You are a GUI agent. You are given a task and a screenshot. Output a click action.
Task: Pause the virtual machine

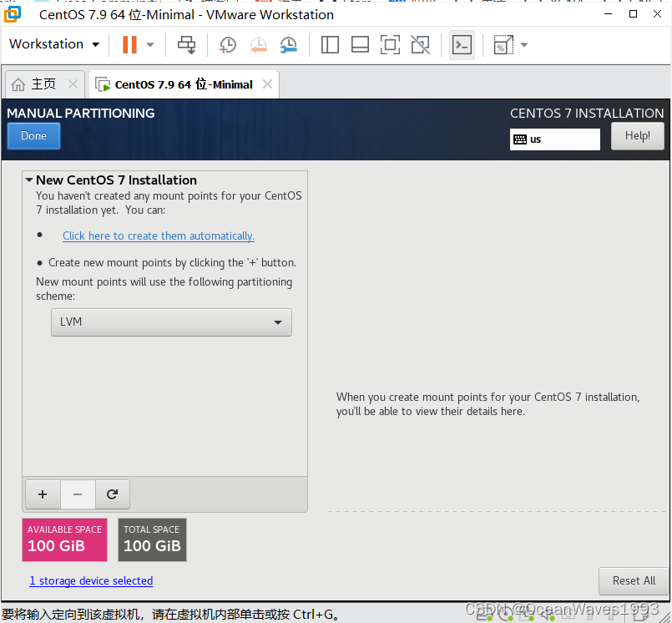click(129, 44)
